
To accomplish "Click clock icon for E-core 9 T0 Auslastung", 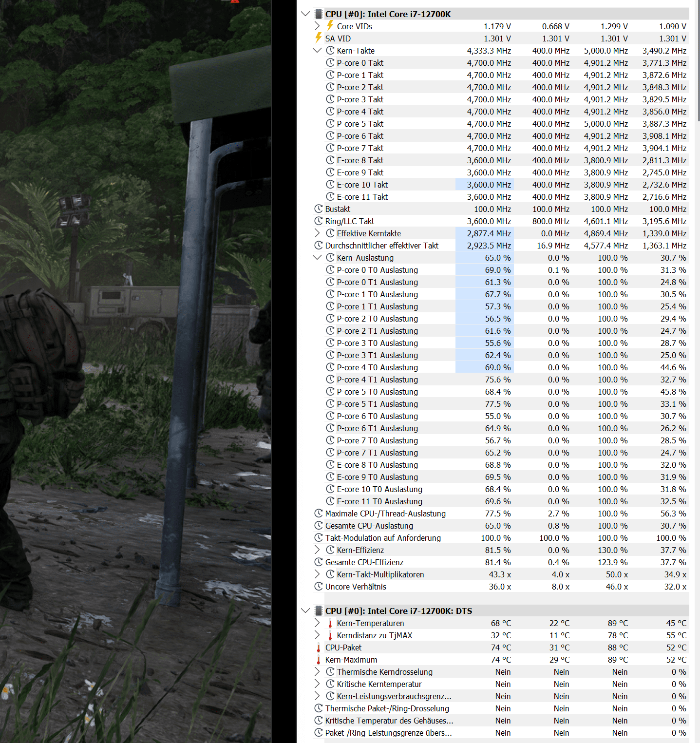I will pos(330,477).
